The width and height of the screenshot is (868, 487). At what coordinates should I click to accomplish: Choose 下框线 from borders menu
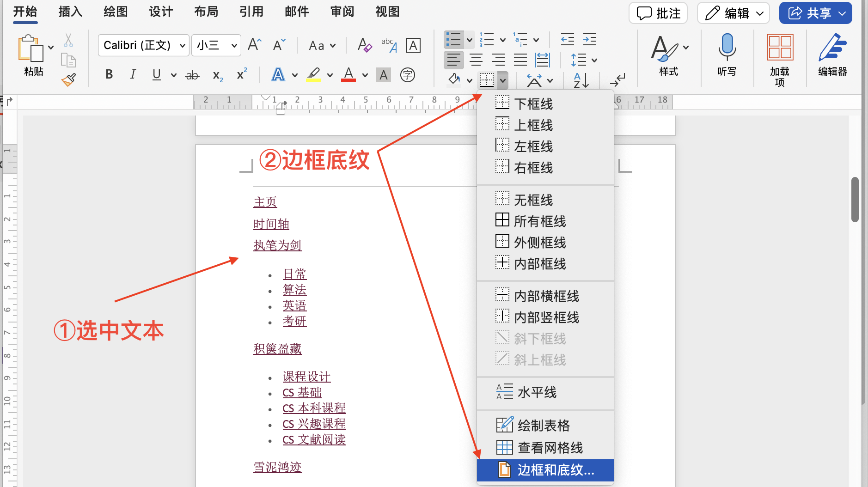point(545,103)
